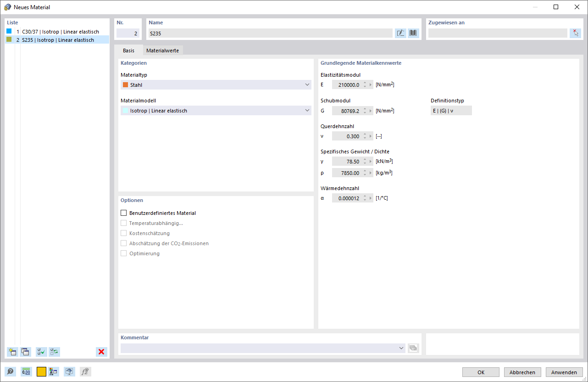Image resolution: width=588 pixels, height=382 pixels.
Task: Toggle Abschätzung der CO2-Emissionen checkbox
Action: [x=123, y=243]
